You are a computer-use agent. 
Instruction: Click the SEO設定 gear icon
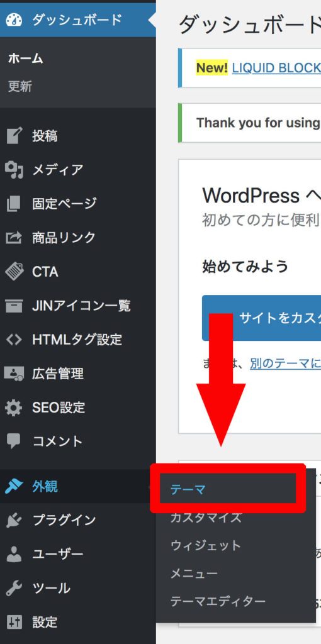[x=14, y=408]
